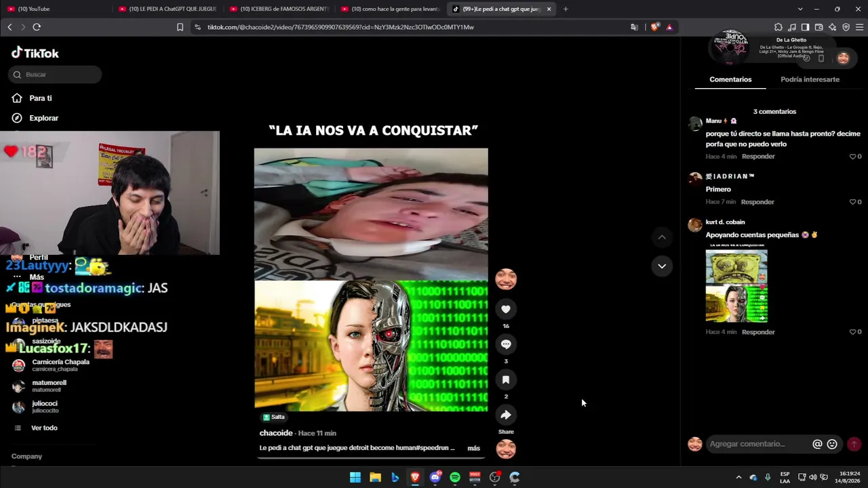
Task: Save the video with the bookmark icon
Action: (506, 380)
